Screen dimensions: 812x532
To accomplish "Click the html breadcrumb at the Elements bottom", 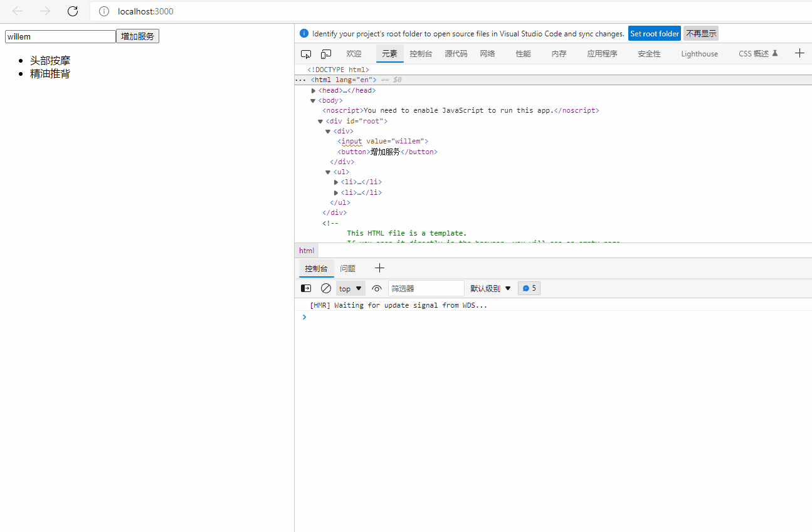I will 307,251.
